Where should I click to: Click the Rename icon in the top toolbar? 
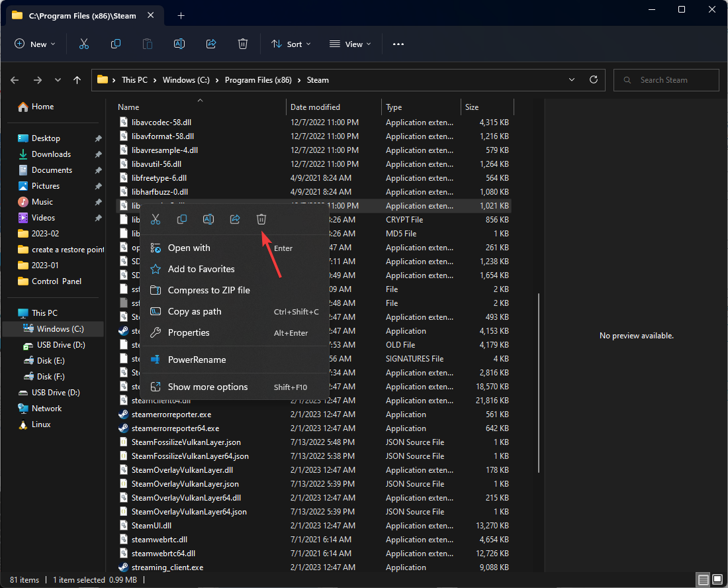[x=179, y=44]
